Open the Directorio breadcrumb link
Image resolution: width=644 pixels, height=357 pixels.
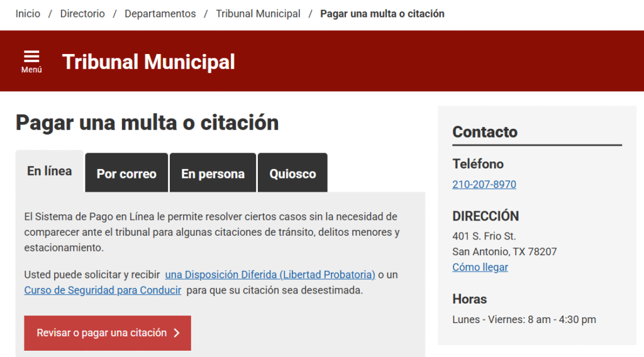(x=82, y=14)
